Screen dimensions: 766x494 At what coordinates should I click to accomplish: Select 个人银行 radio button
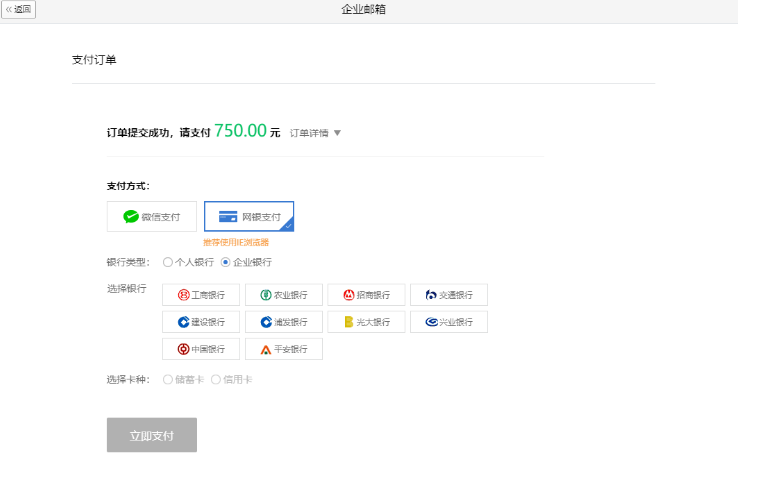coord(168,262)
